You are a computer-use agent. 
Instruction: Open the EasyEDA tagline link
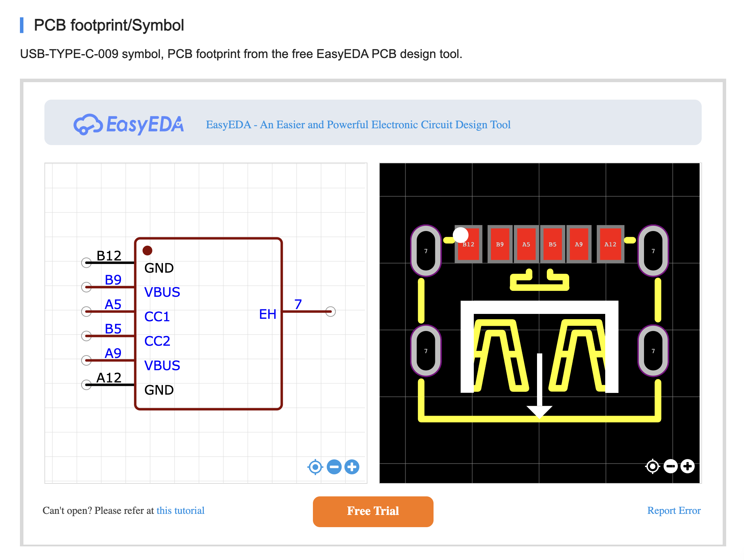pyautogui.click(x=358, y=125)
